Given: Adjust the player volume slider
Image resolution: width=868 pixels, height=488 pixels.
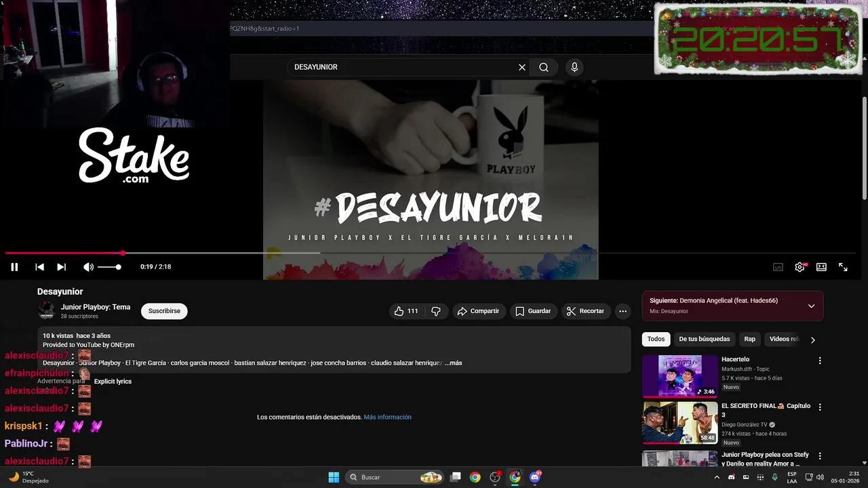Looking at the screenshot, I should pos(109,267).
